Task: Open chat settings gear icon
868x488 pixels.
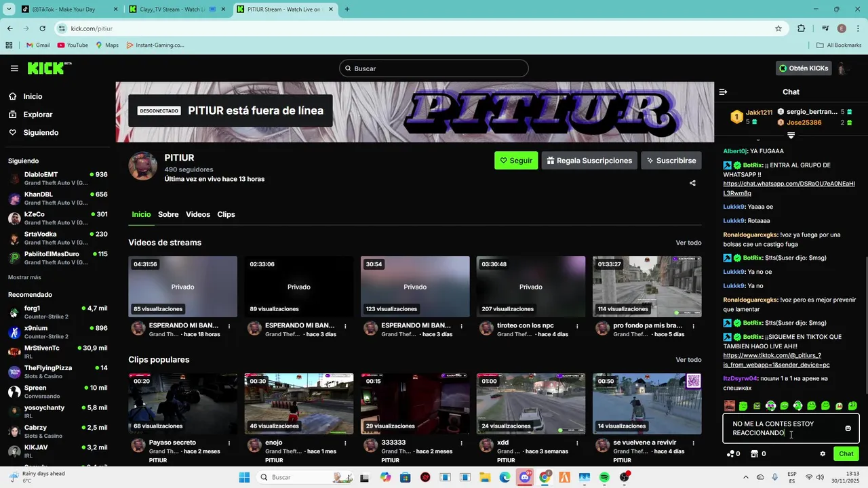Action: coord(823,454)
